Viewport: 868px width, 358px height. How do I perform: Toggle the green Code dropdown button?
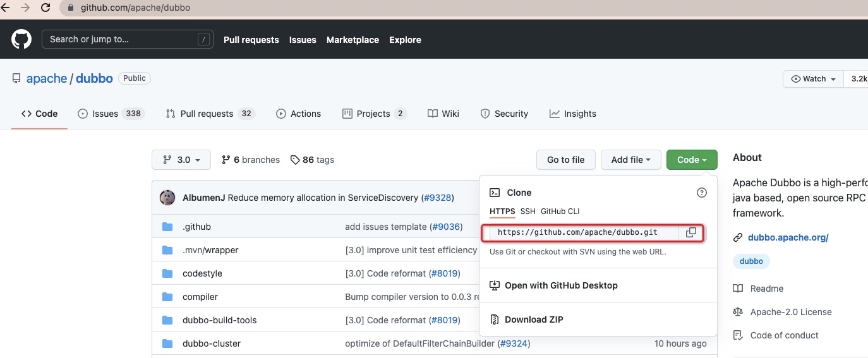coord(692,160)
